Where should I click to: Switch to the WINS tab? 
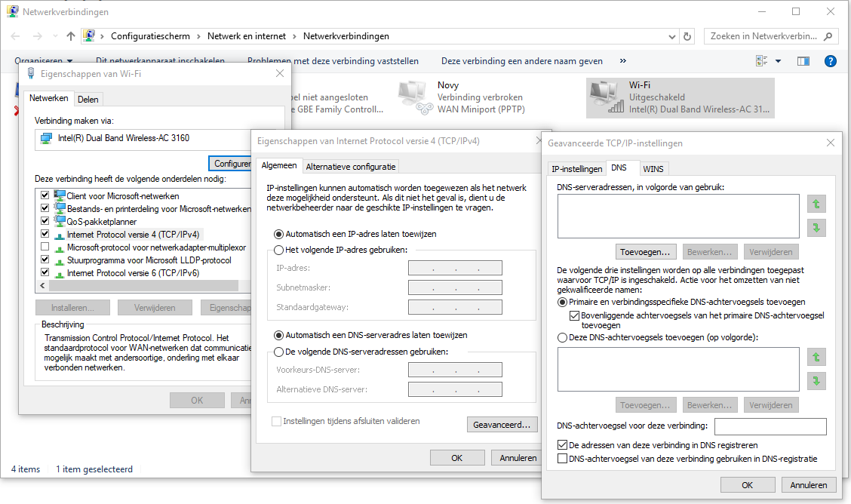tap(653, 169)
